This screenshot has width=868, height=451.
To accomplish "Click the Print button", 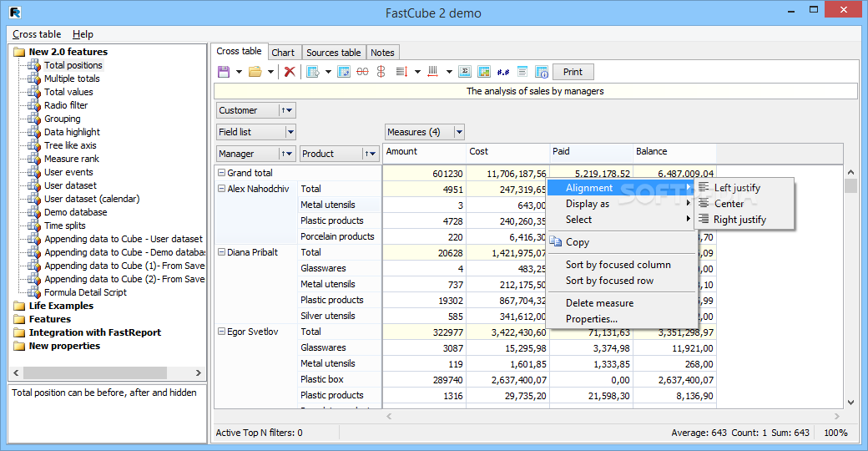I will 573,72.
